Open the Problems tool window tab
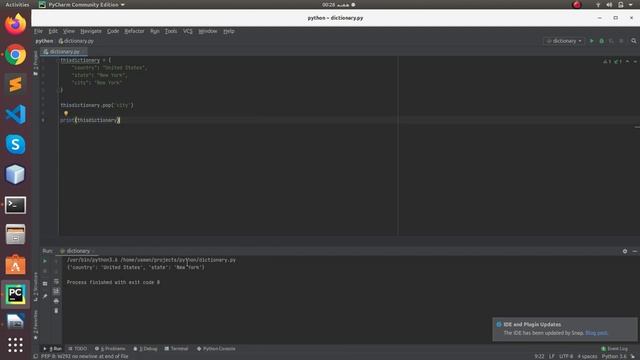The image size is (640, 360). click(x=110, y=349)
